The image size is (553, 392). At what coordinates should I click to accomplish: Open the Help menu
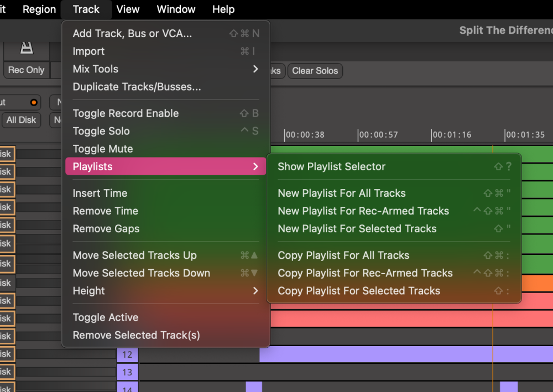[223, 9]
